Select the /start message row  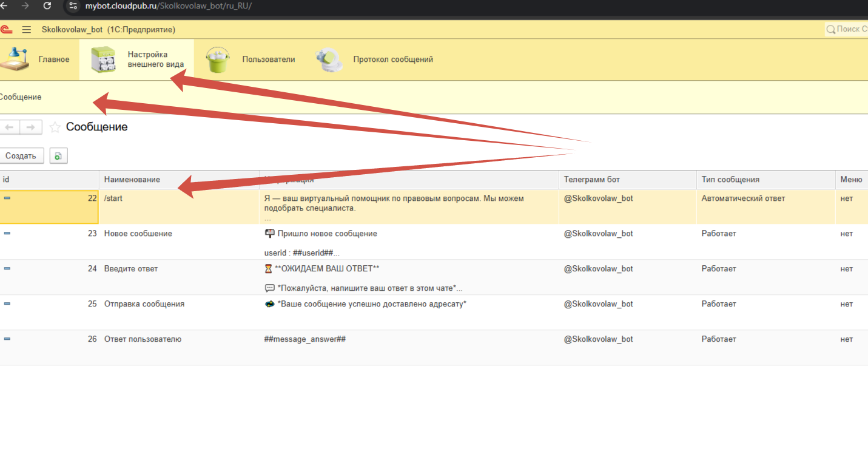point(113,198)
